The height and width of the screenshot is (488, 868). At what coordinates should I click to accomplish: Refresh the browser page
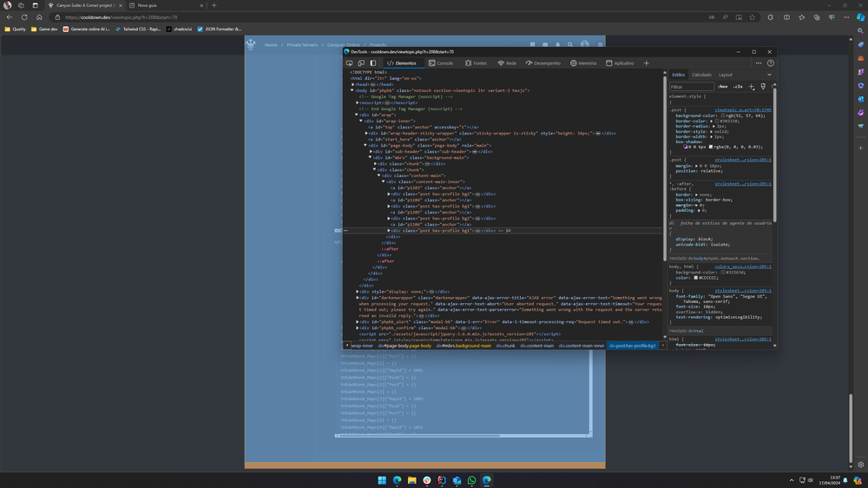[24, 16]
